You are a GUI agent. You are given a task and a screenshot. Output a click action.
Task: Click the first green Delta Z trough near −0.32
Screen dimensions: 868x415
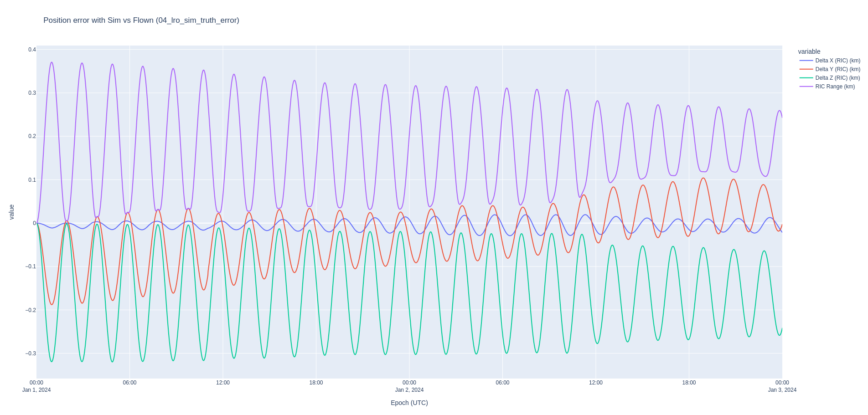point(52,362)
